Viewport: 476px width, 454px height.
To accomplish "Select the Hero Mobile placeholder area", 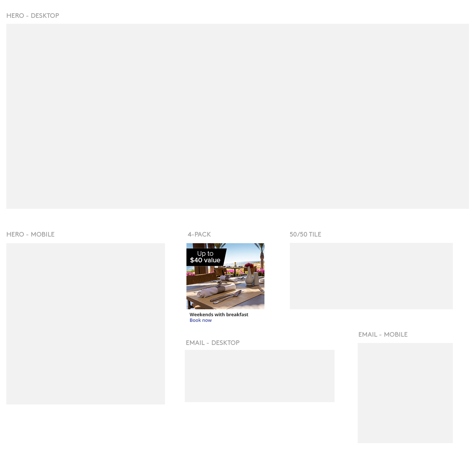I will coord(85,323).
